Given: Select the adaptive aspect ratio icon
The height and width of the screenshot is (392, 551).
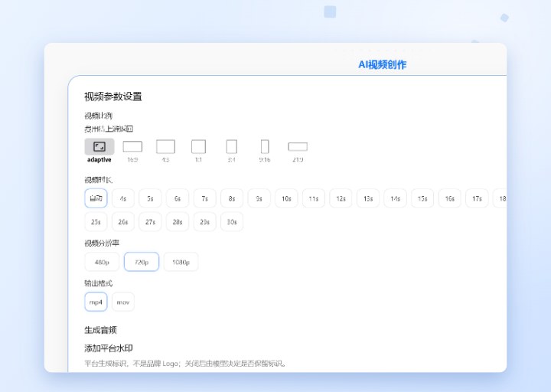Looking at the screenshot, I should 99,146.
